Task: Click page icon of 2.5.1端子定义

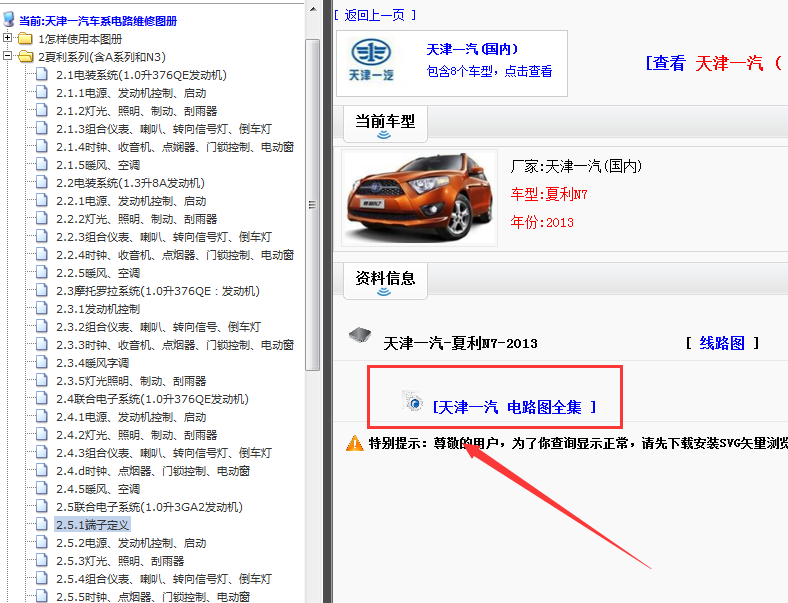Action: pos(42,525)
